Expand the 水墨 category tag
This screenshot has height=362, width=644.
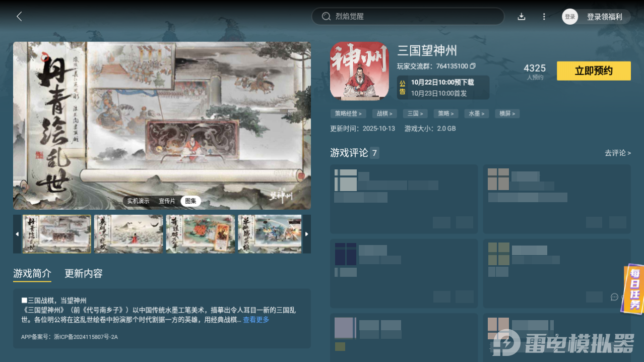(476, 113)
